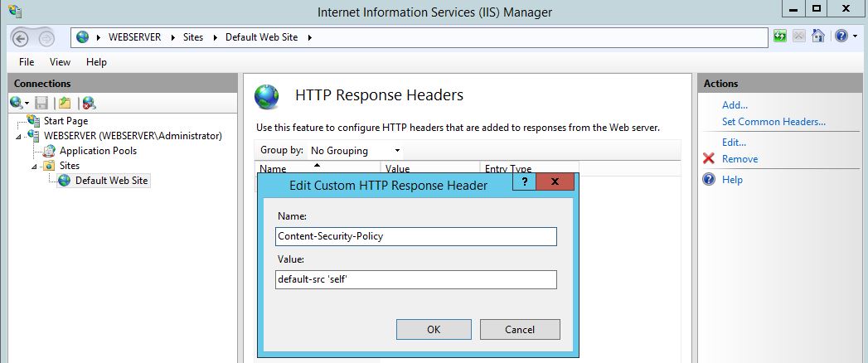Open the View menu

point(60,62)
